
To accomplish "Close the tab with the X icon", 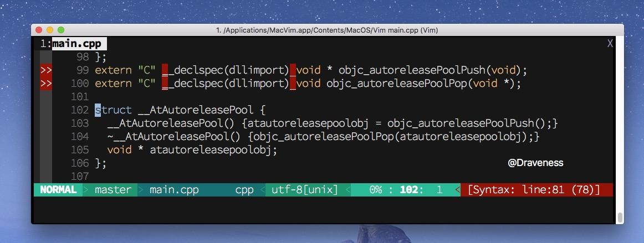I will [610, 44].
